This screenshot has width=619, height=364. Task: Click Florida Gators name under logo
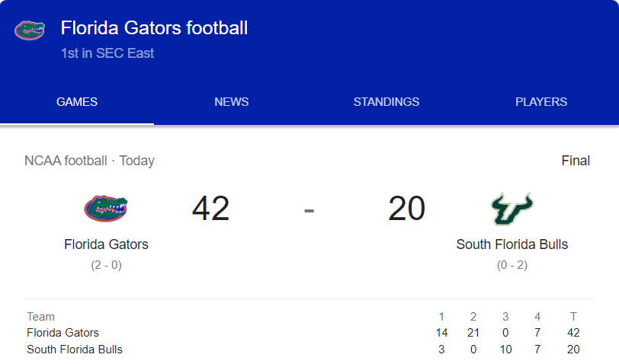[x=106, y=244]
